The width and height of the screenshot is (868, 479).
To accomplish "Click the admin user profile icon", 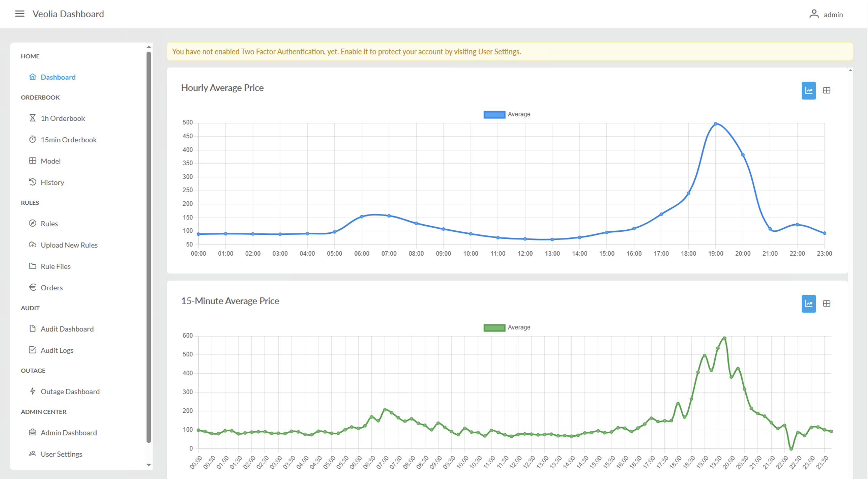I will tap(814, 14).
